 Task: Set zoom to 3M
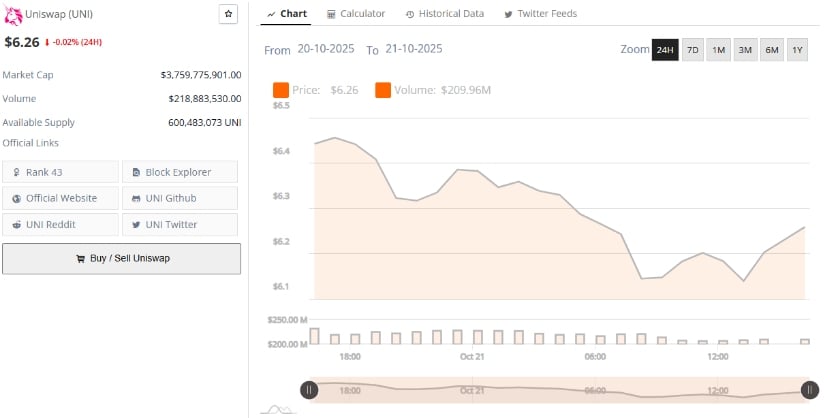tap(745, 50)
